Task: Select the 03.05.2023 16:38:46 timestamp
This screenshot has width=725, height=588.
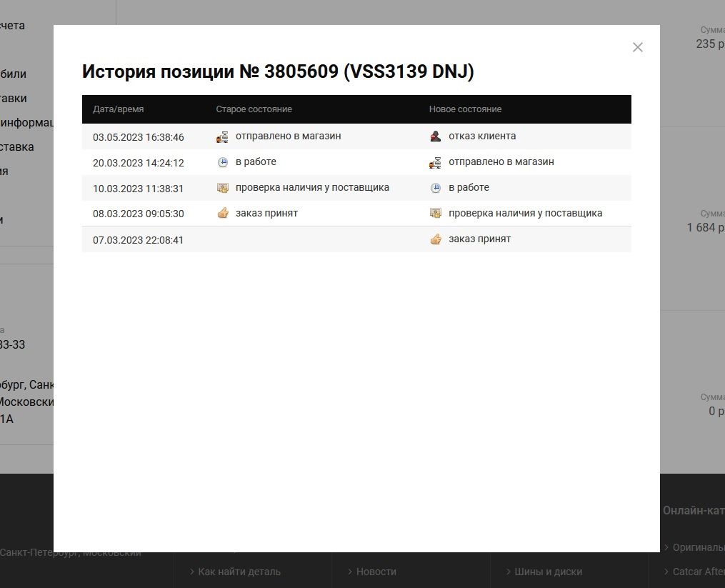Action: (139, 137)
